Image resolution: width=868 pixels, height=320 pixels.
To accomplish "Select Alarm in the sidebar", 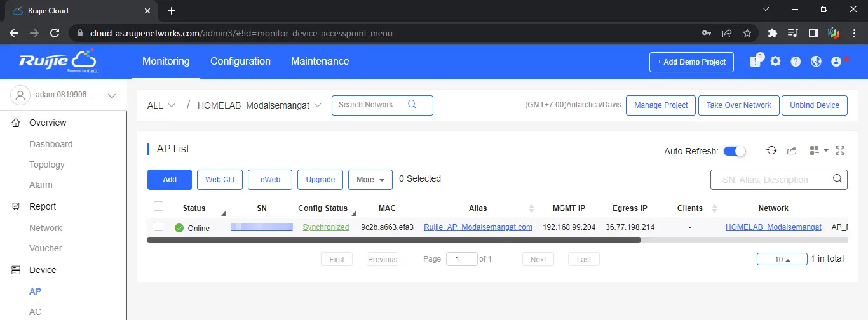I will 41,185.
